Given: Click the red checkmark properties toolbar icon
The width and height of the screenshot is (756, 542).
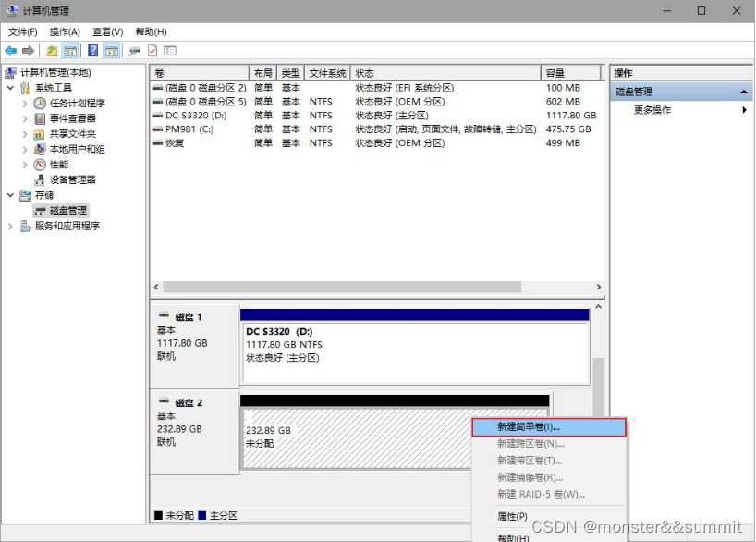Looking at the screenshot, I should (x=152, y=51).
